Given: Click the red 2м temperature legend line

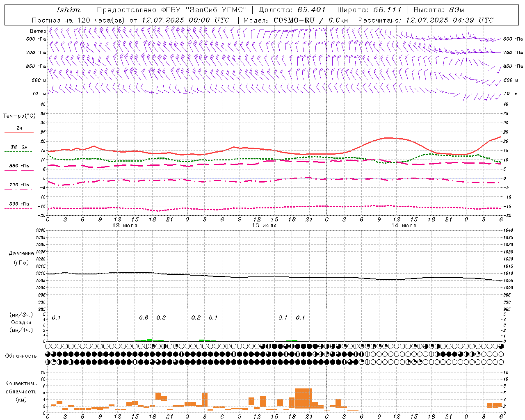Looking at the screenshot, I should (19, 132).
